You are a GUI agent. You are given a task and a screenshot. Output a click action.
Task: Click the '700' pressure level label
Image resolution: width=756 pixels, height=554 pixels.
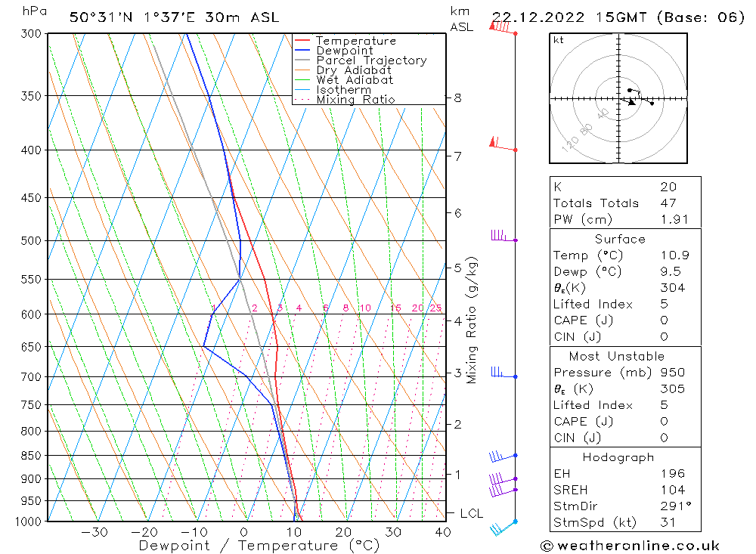31,377
